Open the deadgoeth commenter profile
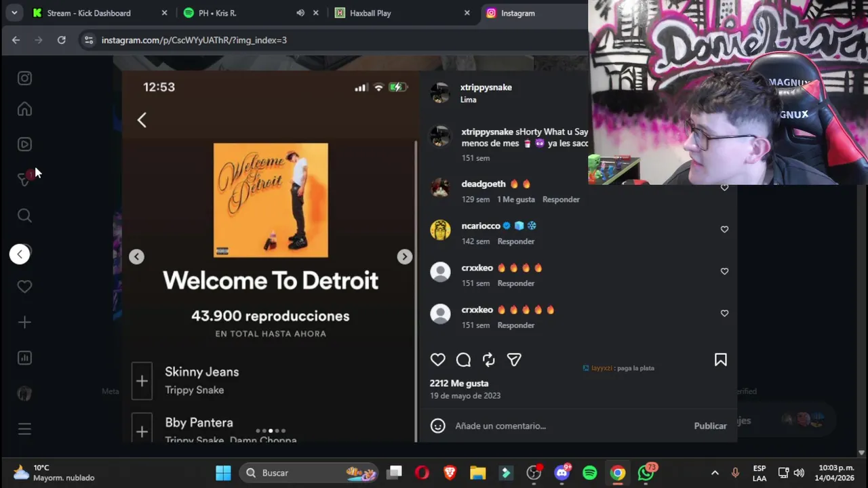Screen dimensions: 868x488 [484, 184]
